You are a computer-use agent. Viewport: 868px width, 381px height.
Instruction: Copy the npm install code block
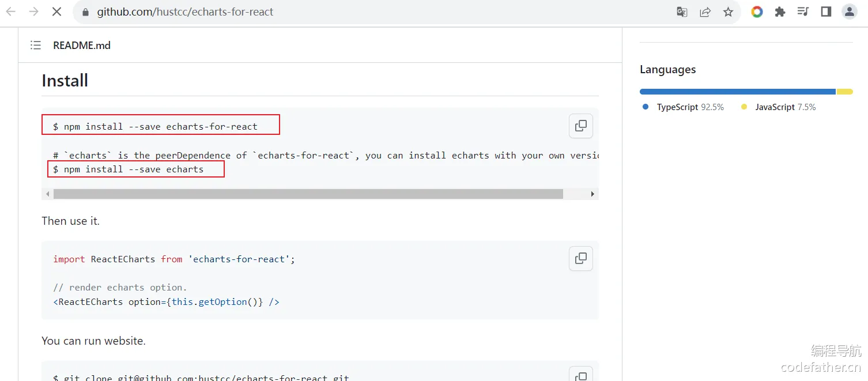point(581,126)
